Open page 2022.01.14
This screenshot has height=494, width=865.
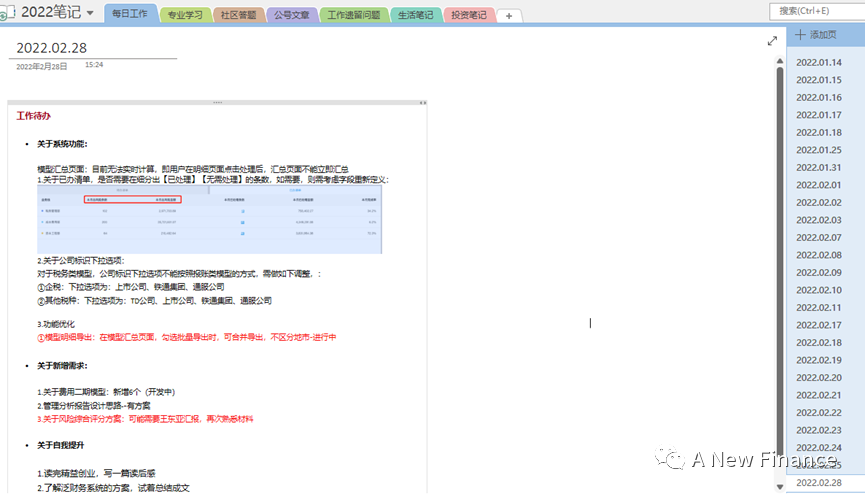tap(819, 62)
